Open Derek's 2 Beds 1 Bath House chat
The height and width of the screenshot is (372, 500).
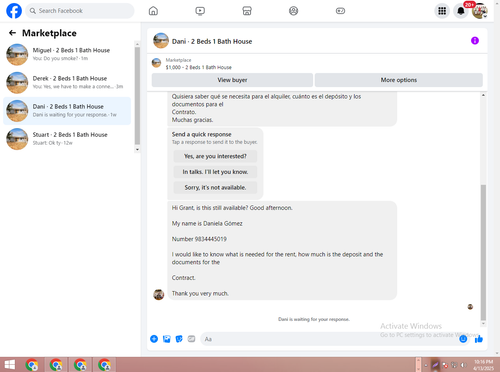pos(67,82)
